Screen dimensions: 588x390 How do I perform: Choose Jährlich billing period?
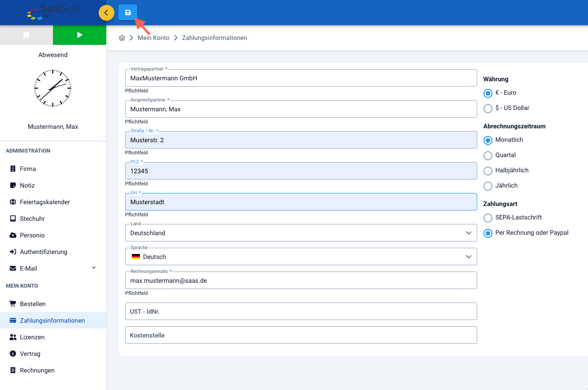click(488, 186)
